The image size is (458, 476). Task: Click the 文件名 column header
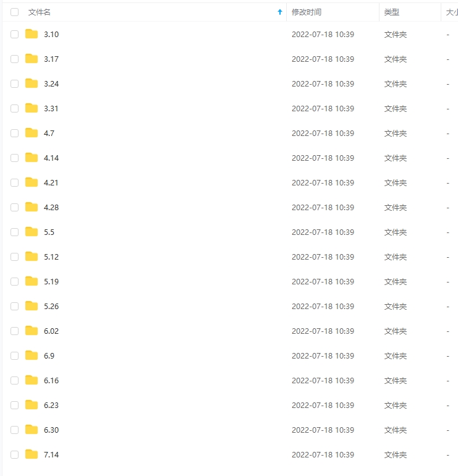[x=40, y=12]
